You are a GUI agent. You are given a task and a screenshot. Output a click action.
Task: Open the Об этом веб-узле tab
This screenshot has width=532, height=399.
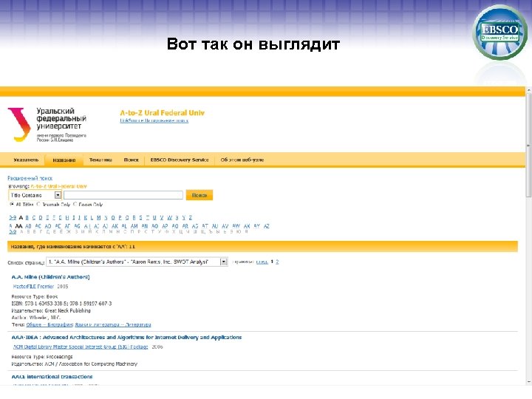tap(242, 160)
